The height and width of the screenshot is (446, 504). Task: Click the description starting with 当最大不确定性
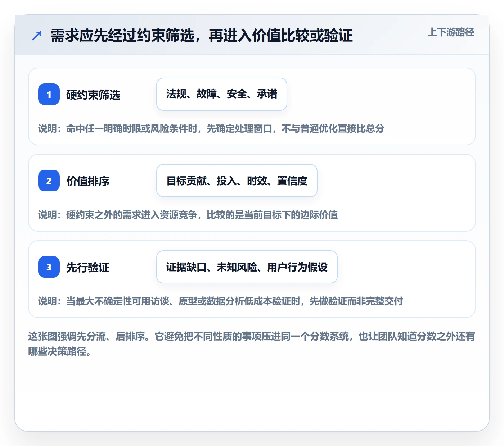click(x=221, y=301)
